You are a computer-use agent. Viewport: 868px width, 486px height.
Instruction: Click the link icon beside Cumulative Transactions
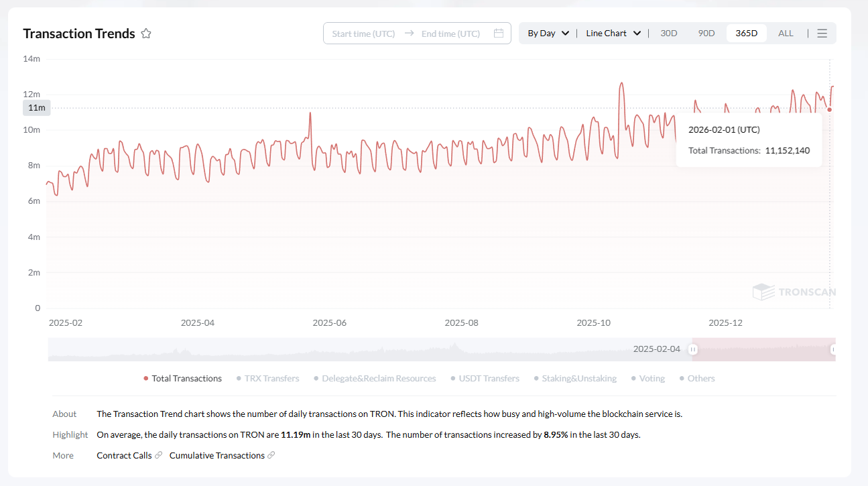[271, 455]
